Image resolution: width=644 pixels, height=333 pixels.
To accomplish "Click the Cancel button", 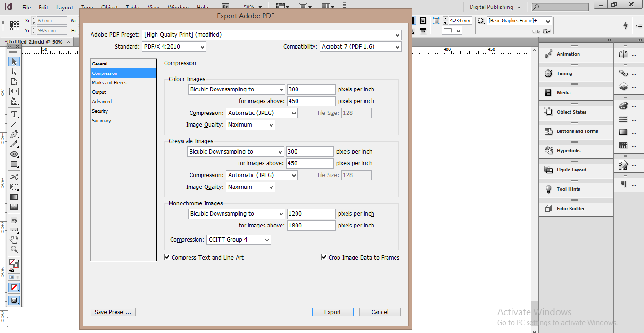I will 380,312.
